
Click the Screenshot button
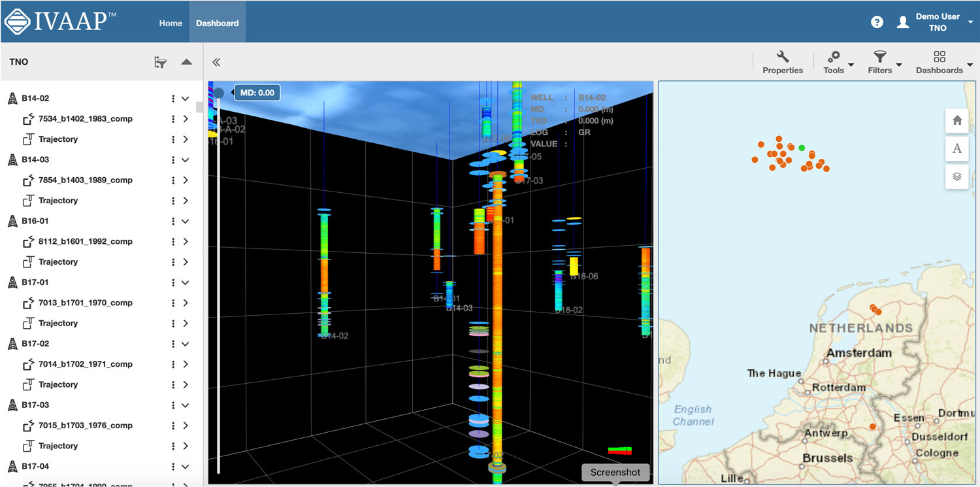tap(615, 473)
